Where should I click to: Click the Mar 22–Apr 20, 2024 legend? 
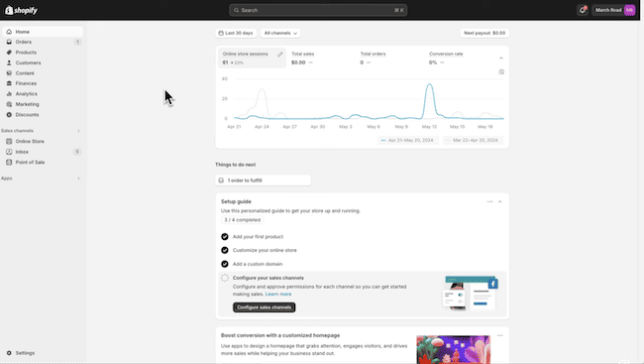point(473,140)
